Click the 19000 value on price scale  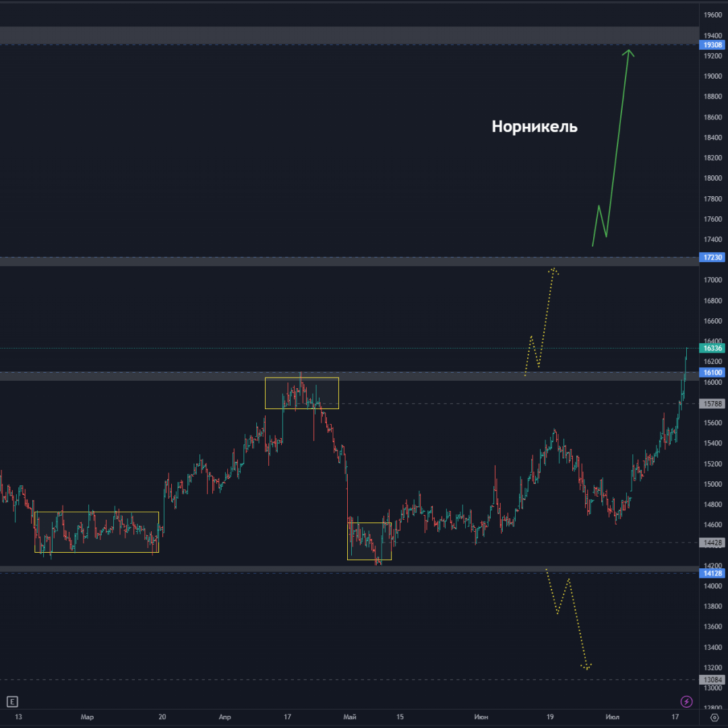coord(712,76)
